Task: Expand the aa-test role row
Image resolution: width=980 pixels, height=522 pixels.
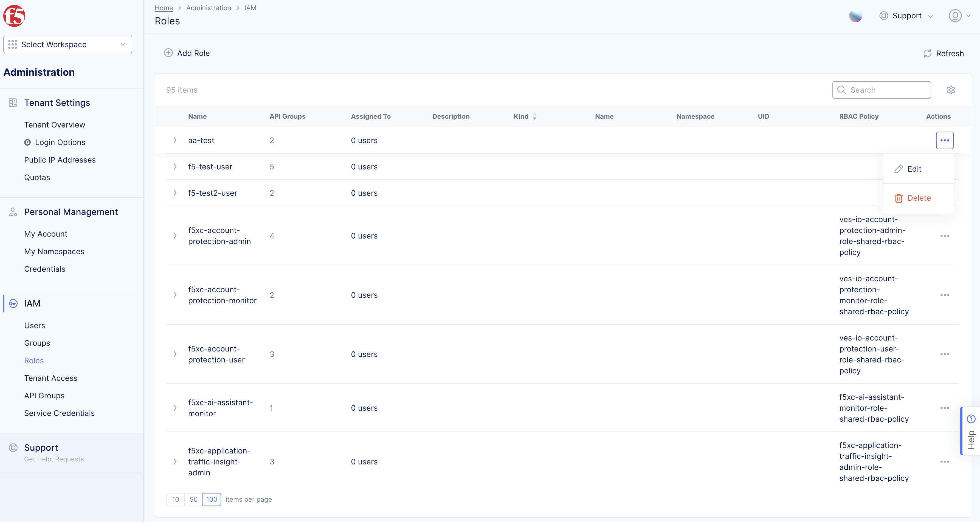Action: click(x=175, y=140)
